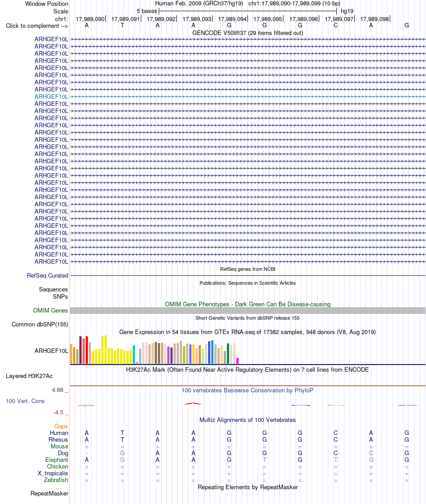Click the RepeatMasker track label

pos(49,493)
